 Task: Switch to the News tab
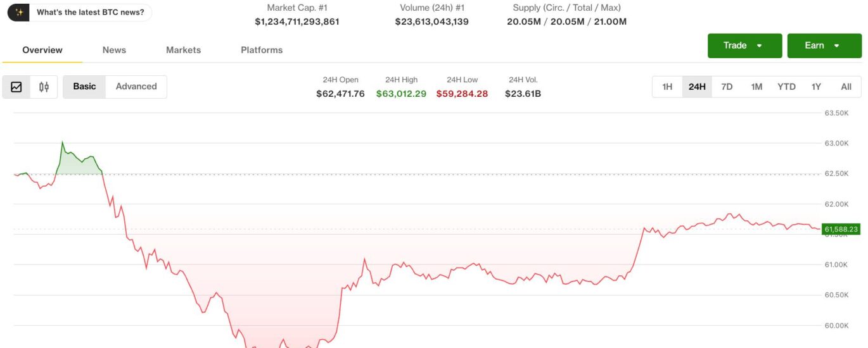coord(114,50)
